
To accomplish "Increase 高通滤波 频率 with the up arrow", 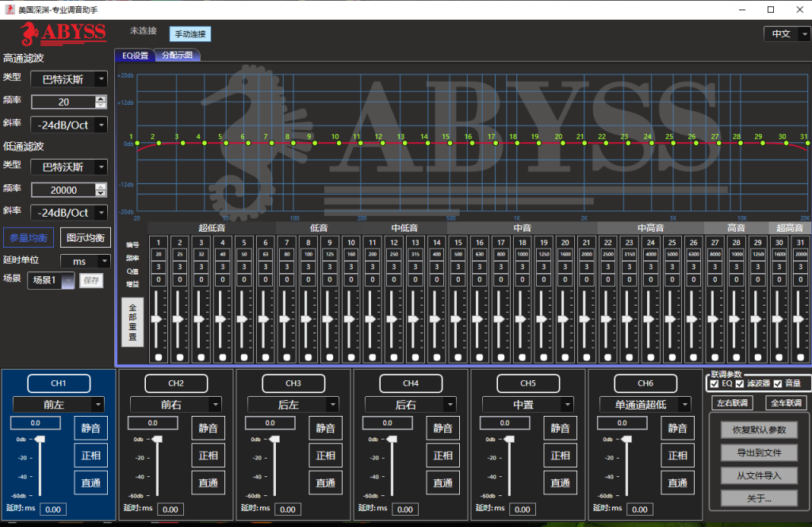I will tap(101, 98).
